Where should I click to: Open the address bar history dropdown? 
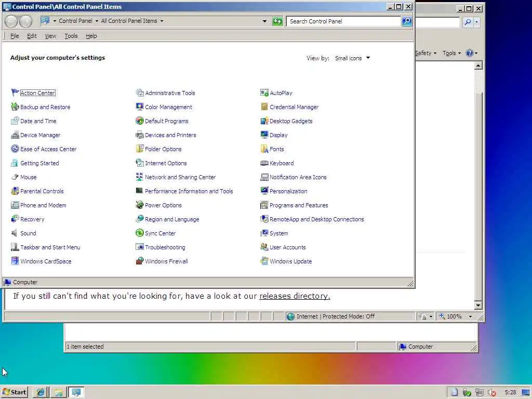[264, 21]
